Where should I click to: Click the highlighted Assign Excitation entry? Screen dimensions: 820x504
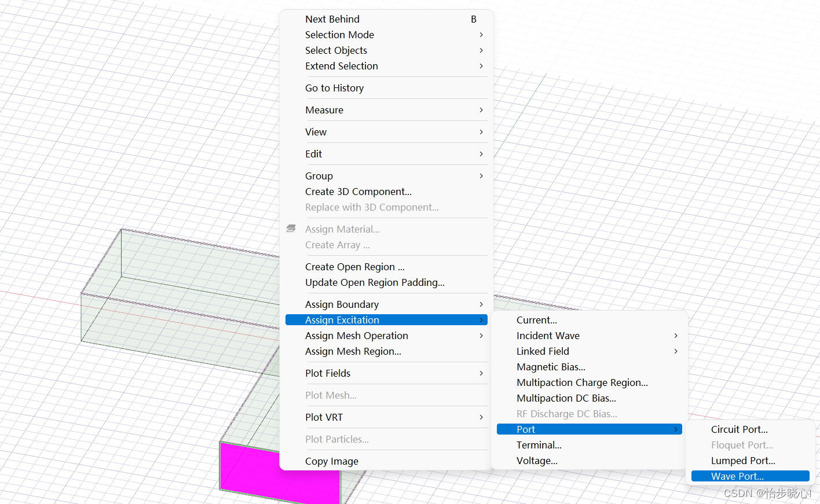[386, 320]
